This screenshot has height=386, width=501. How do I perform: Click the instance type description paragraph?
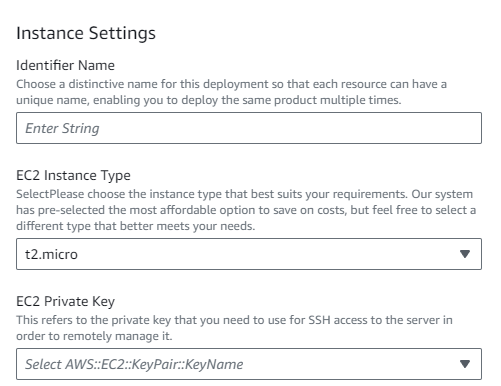pos(246,210)
